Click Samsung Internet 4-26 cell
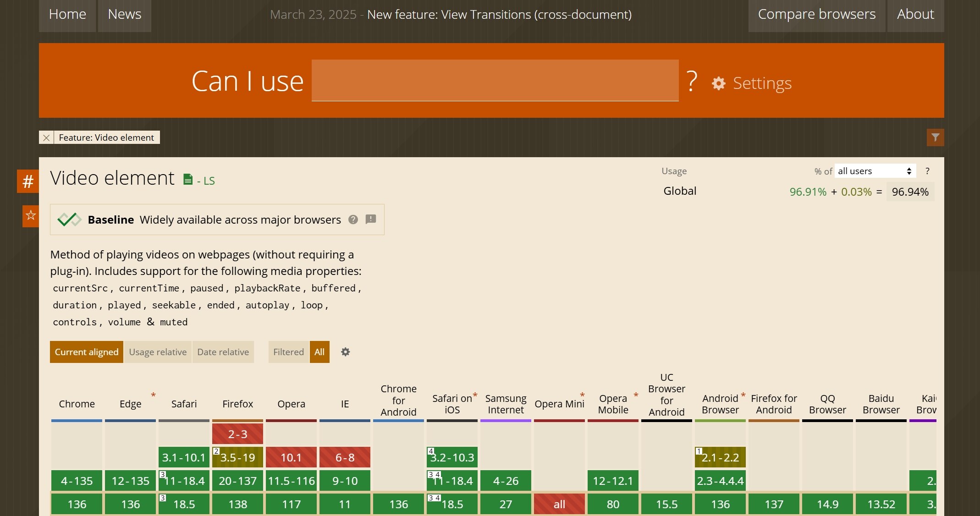Viewport: 980px width, 516px height. (x=506, y=481)
